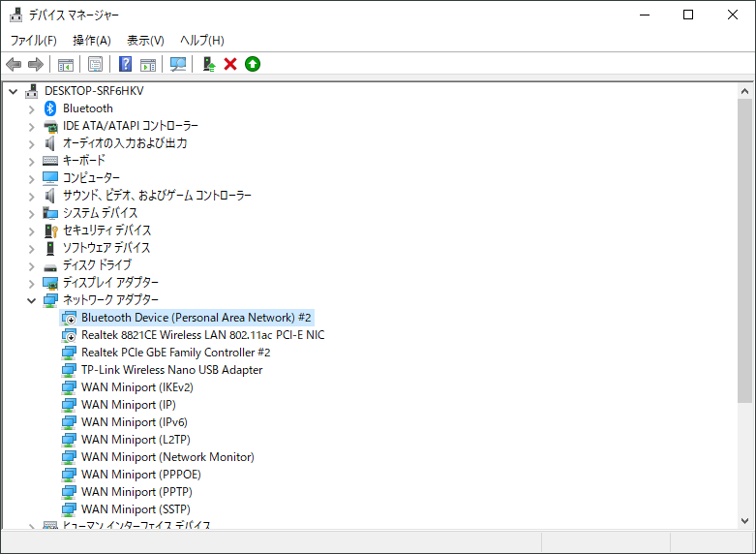The image size is (756, 554).
Task: Select the ディスク ドライブ category
Action: [97, 265]
